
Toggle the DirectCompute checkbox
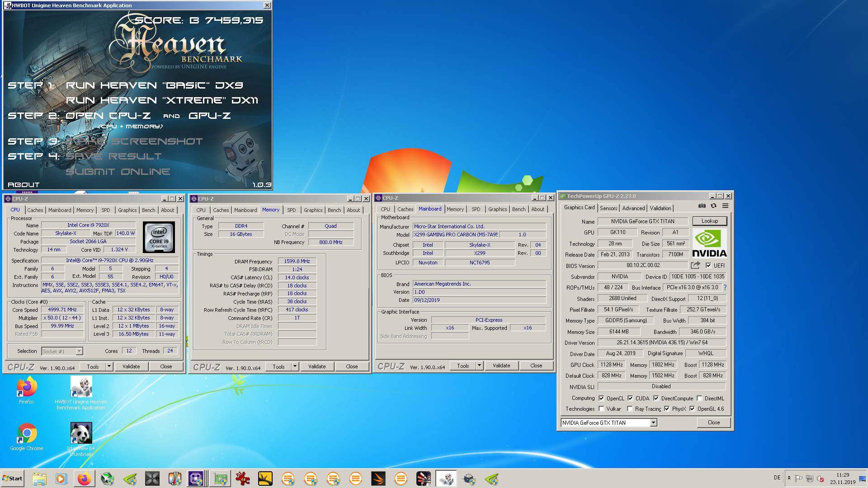tap(656, 398)
